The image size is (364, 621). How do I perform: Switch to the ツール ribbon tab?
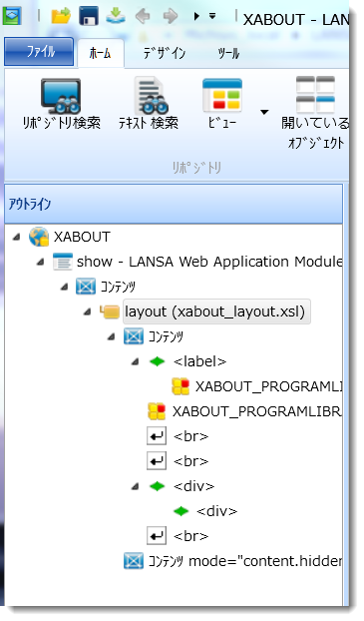[x=228, y=54]
